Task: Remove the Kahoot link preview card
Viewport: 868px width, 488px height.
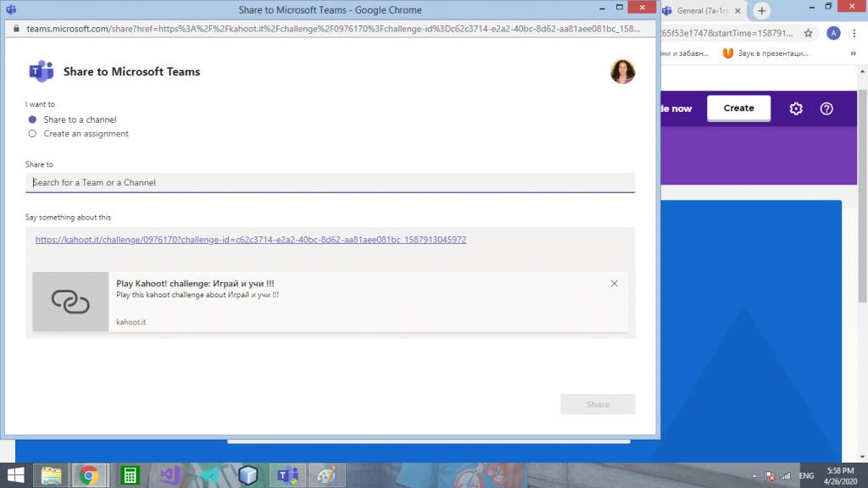Action: (615, 283)
